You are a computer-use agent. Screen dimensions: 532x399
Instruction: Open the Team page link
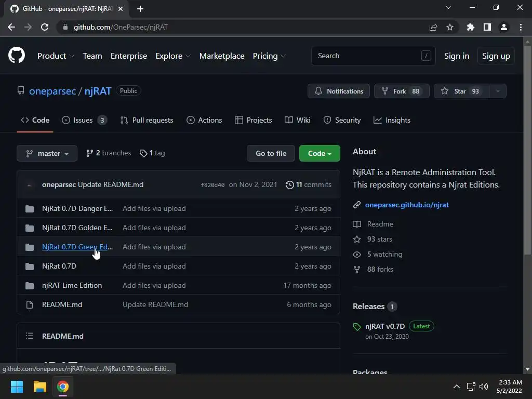click(92, 56)
